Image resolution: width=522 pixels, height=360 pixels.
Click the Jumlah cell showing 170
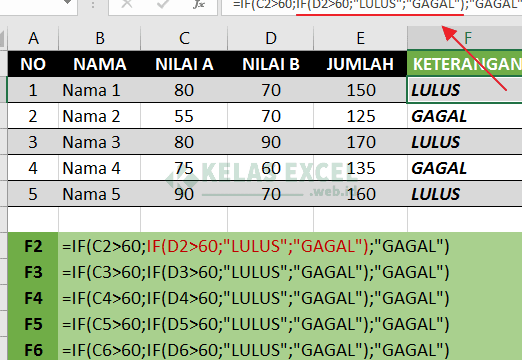(360, 142)
